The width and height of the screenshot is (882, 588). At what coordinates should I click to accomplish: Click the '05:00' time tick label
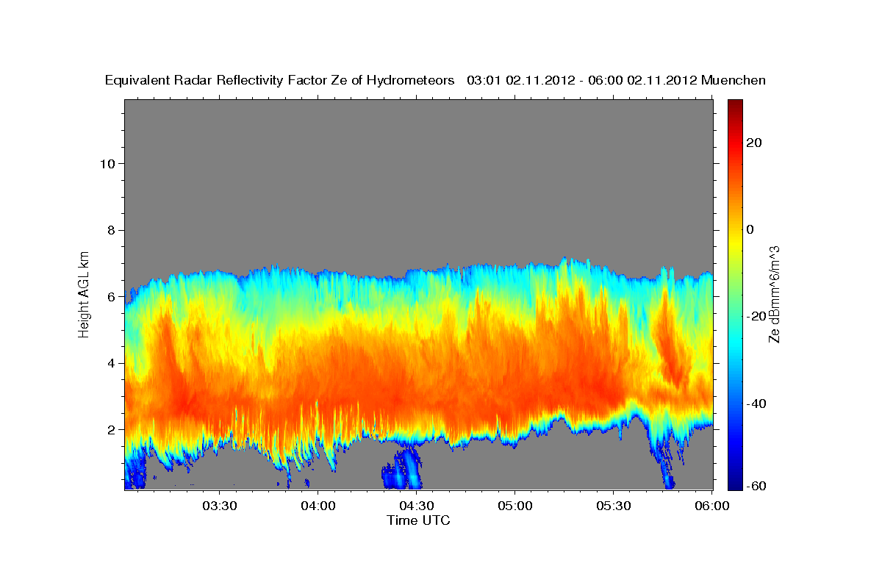coord(514,506)
